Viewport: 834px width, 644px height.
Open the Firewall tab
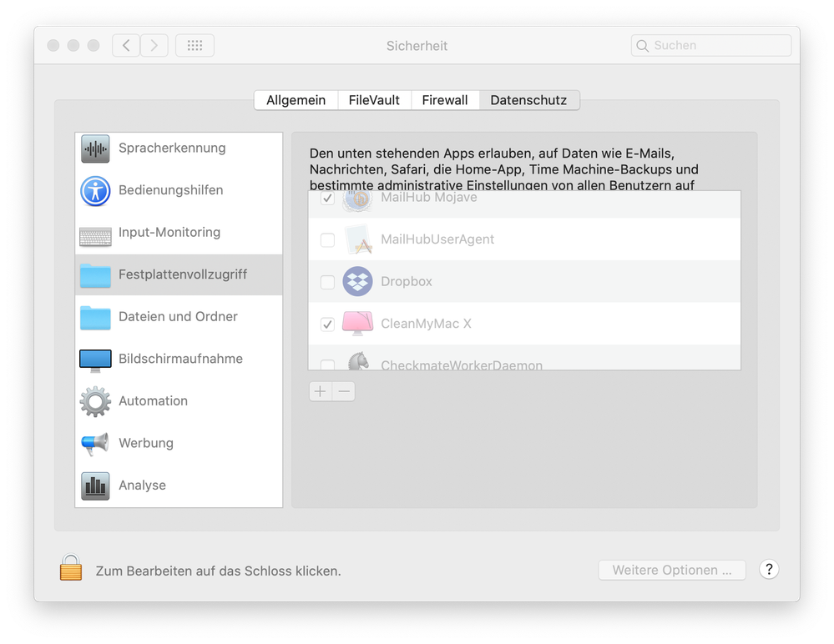pos(445,99)
